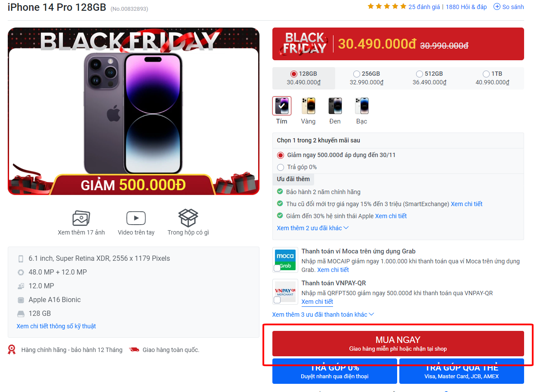Open 'Xem chi tiết thông số kỹ thuật'
This screenshot has height=392, width=537.
[56, 326]
